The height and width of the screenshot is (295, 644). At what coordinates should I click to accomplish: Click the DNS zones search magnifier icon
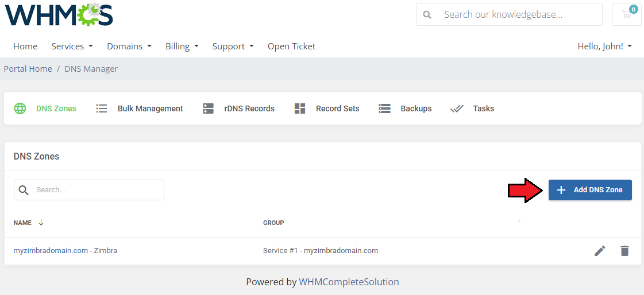[x=24, y=190]
